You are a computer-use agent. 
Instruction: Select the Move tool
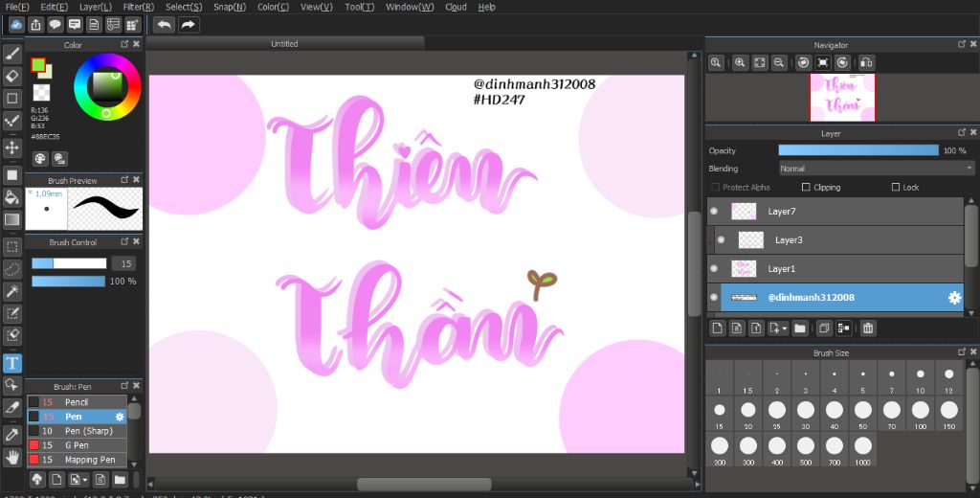tap(11, 147)
